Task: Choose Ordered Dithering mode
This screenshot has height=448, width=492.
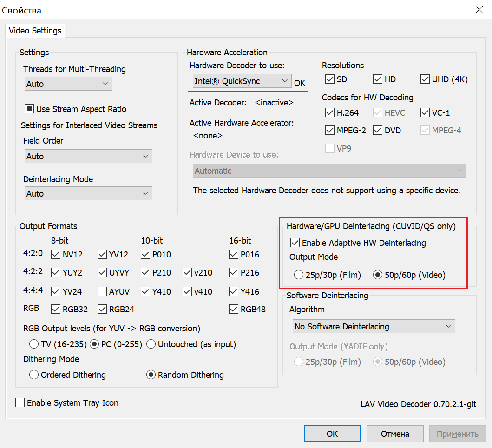Action: point(34,375)
